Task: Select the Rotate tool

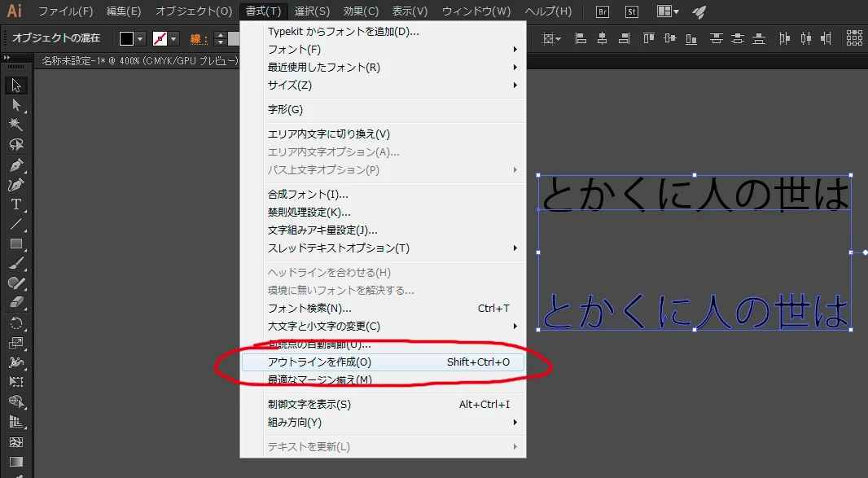Action: point(16,323)
